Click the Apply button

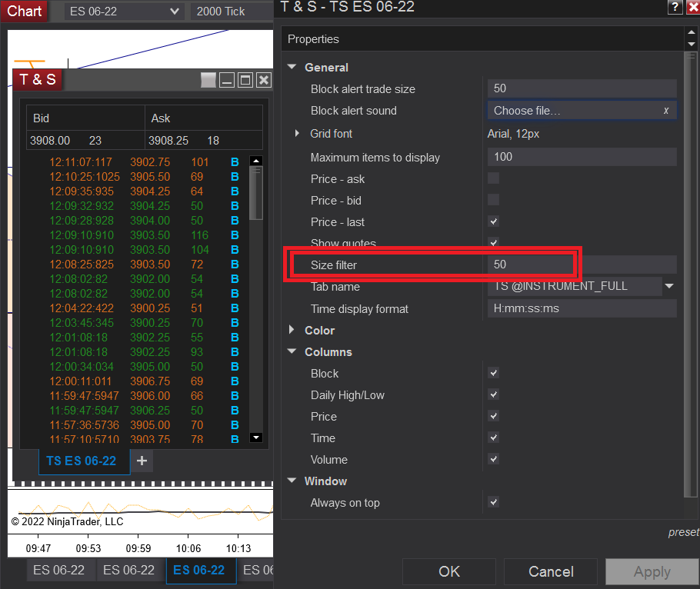click(652, 571)
